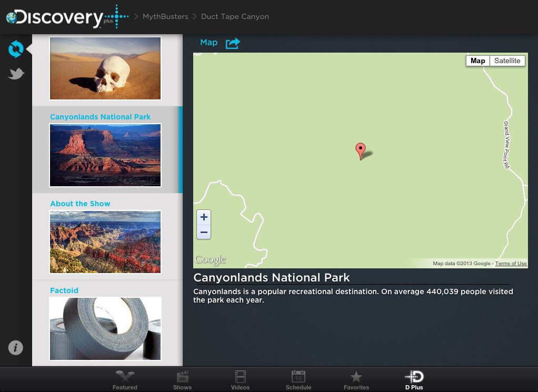The height and width of the screenshot is (392, 538).
Task: Zoom out the map with minus button
Action: tap(204, 232)
